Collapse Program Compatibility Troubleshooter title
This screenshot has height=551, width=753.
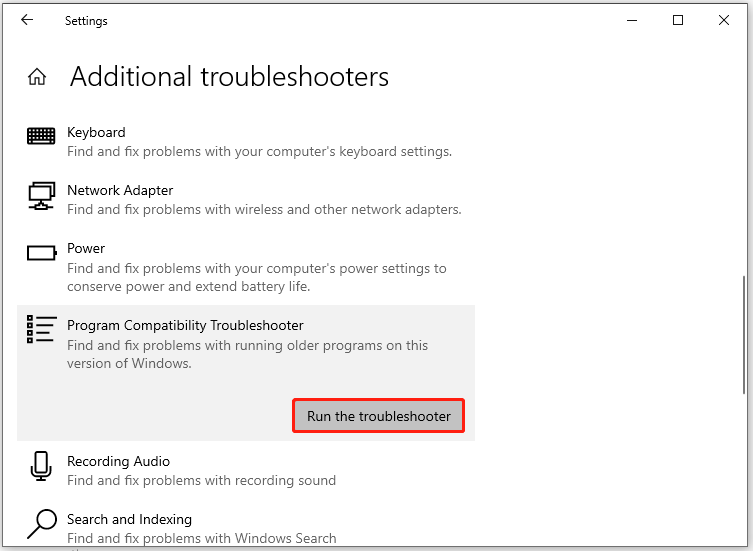tap(185, 325)
